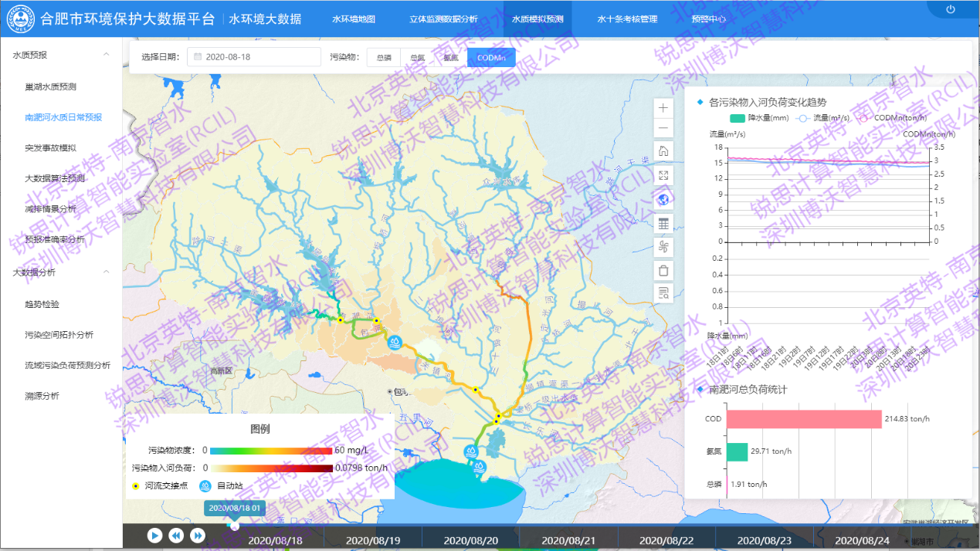Select the 总磷 pollutant option
The image size is (980, 551).
[x=384, y=58]
